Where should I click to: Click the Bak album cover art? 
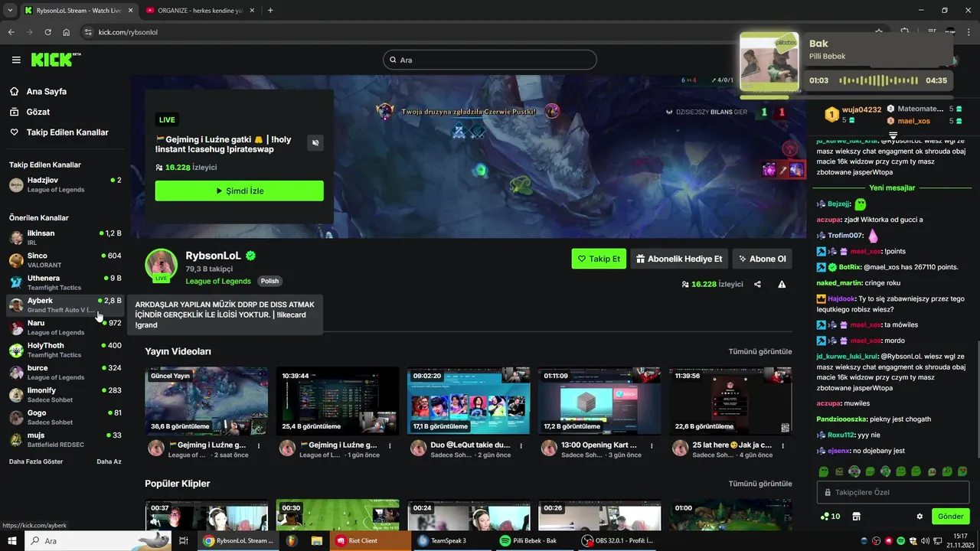pyautogui.click(x=769, y=62)
